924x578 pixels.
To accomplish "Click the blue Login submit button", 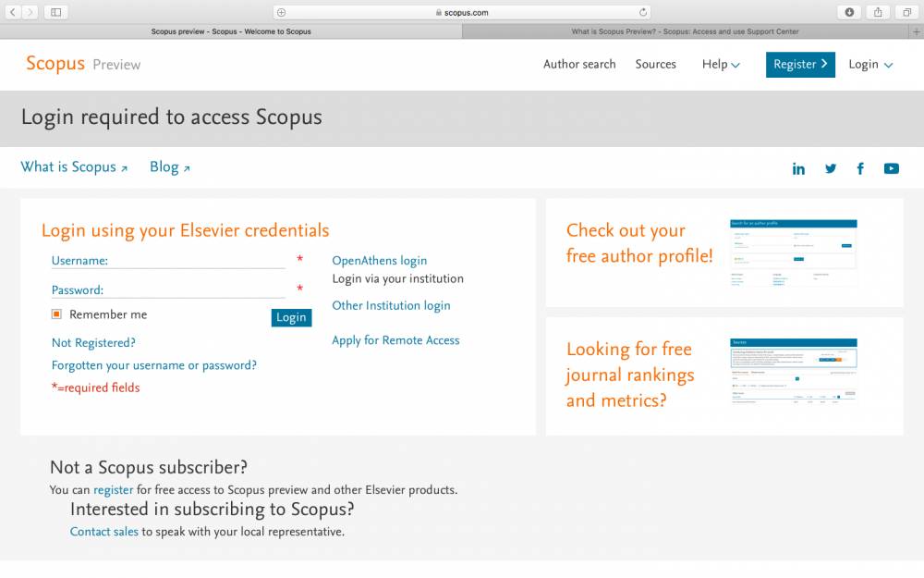I will coord(291,317).
